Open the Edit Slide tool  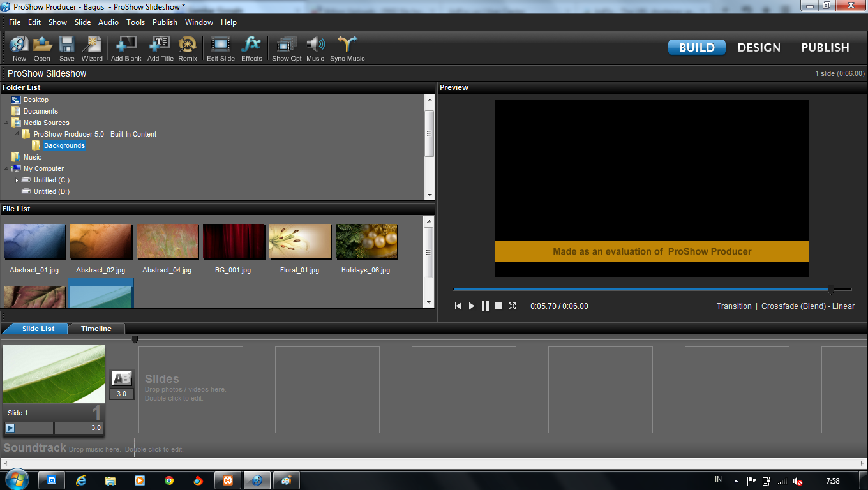221,48
